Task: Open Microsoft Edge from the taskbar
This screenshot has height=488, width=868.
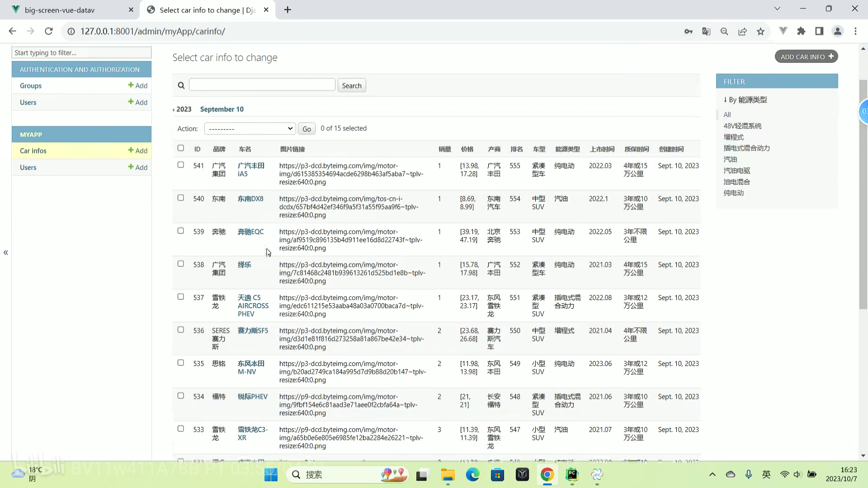Action: (x=472, y=474)
